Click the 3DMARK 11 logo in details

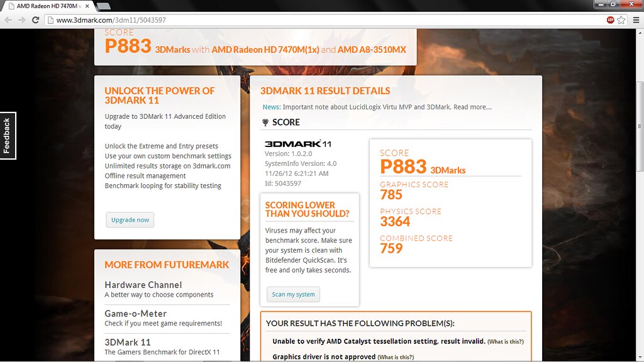tap(297, 144)
